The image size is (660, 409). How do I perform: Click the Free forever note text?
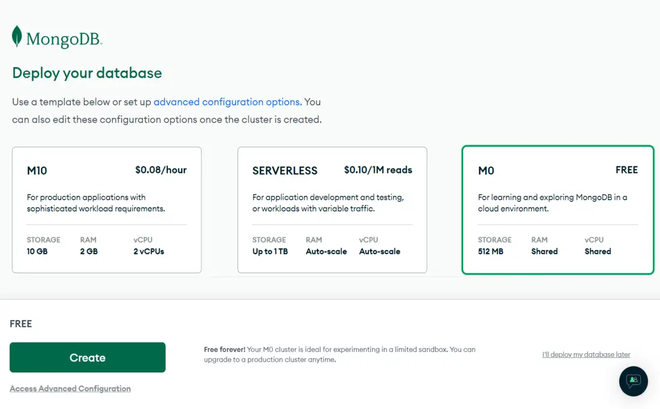340,354
